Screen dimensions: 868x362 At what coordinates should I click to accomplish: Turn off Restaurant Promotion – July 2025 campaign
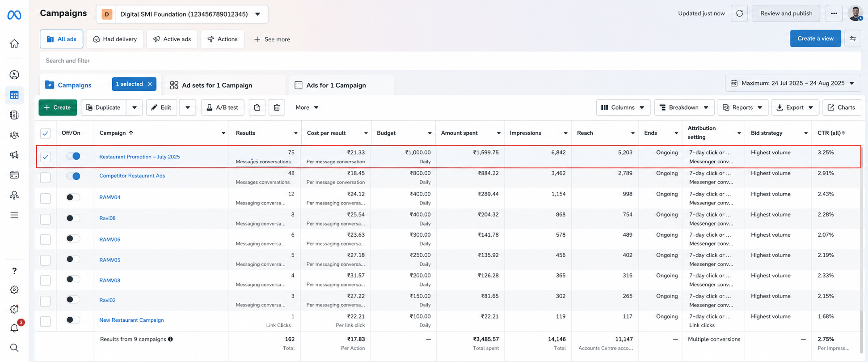click(x=73, y=156)
